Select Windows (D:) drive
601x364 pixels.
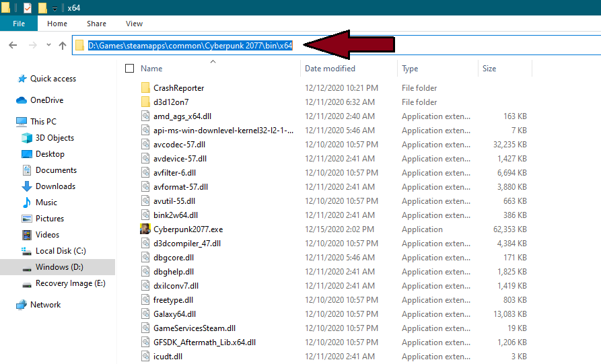pyautogui.click(x=59, y=266)
